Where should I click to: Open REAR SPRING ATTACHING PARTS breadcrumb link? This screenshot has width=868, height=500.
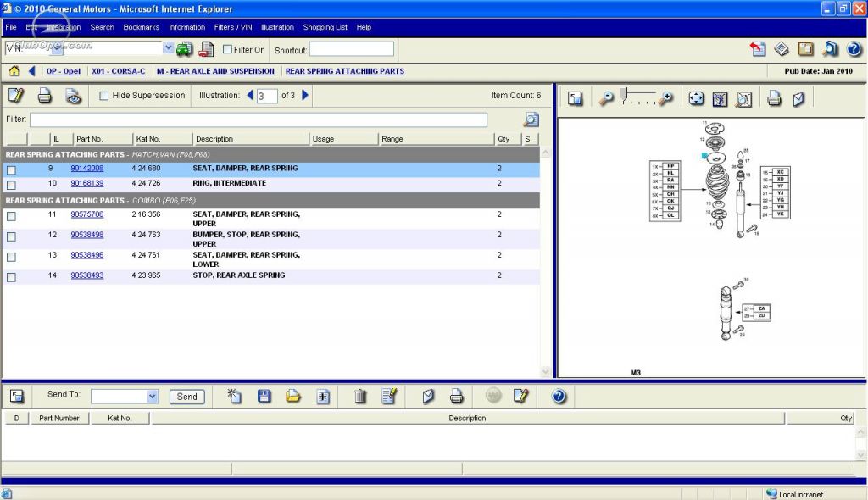click(x=345, y=71)
